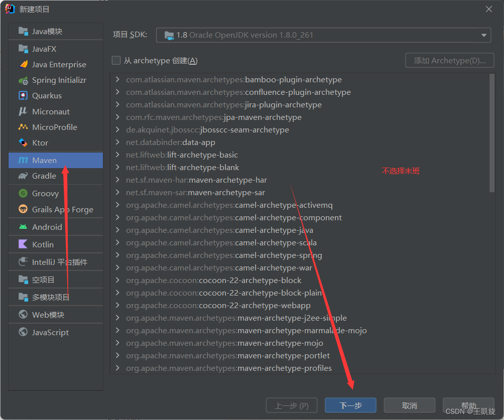The image size is (504, 420).
Task: Select cocoon-22-archetype-block-plain row
Action: click(300, 293)
